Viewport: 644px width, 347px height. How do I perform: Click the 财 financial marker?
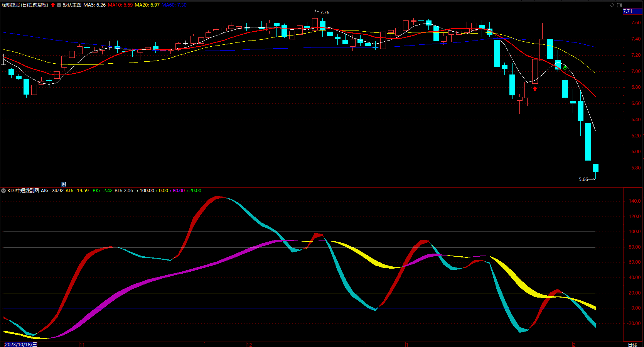tap(64, 185)
